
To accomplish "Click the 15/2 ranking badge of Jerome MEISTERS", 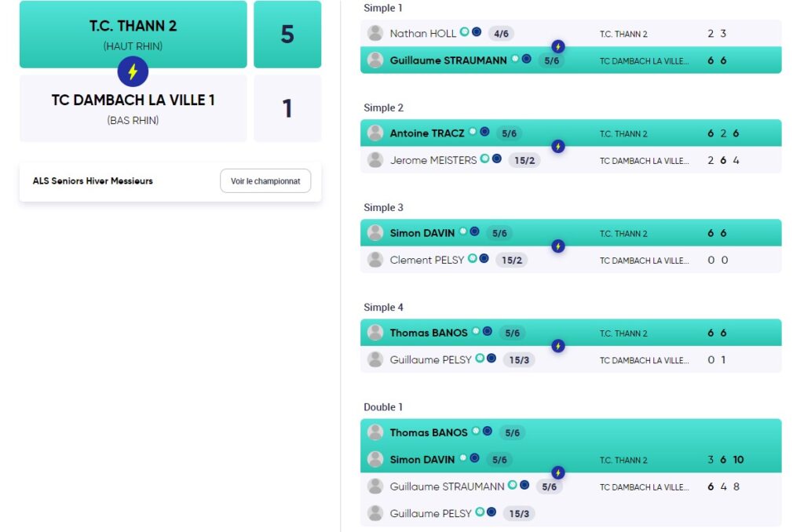I will point(524,160).
